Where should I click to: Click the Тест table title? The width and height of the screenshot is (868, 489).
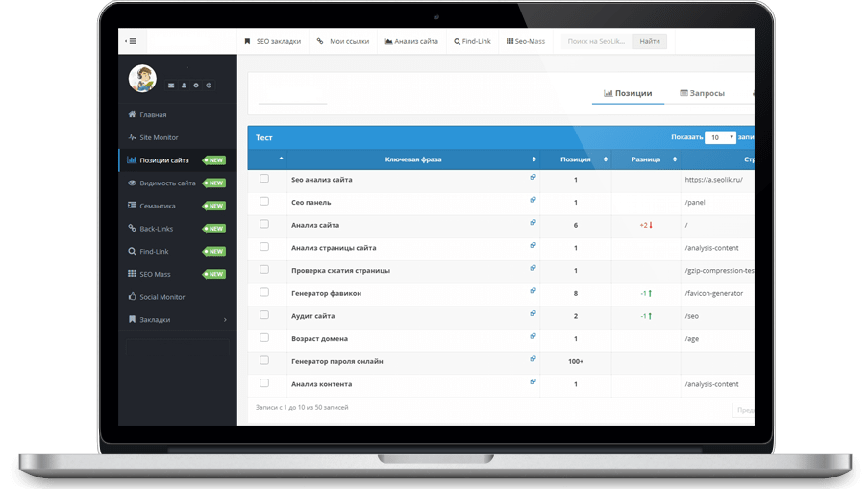pos(264,137)
